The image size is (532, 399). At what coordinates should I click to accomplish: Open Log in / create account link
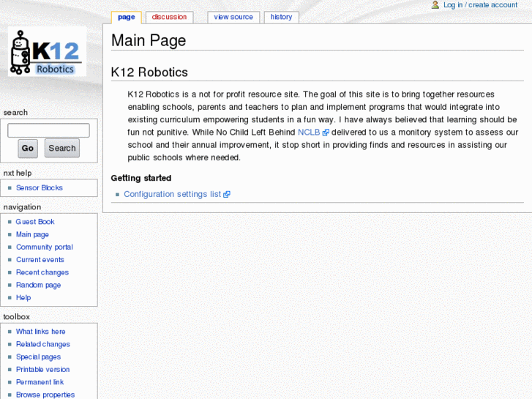click(480, 5)
